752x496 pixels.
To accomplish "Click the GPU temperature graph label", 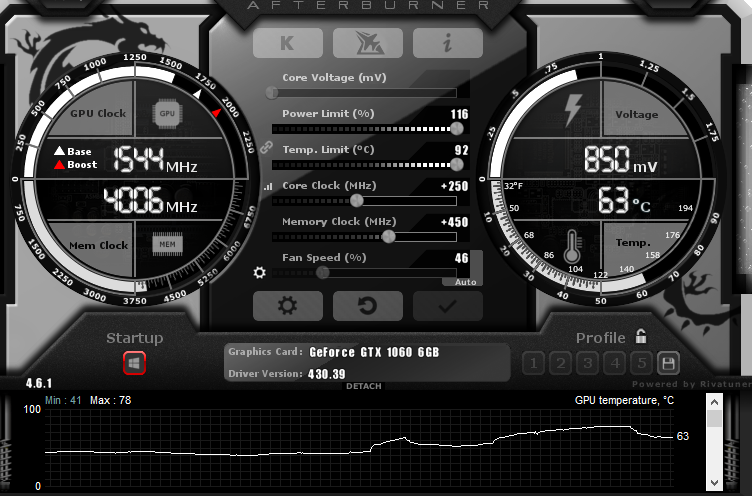I will tap(624, 400).
